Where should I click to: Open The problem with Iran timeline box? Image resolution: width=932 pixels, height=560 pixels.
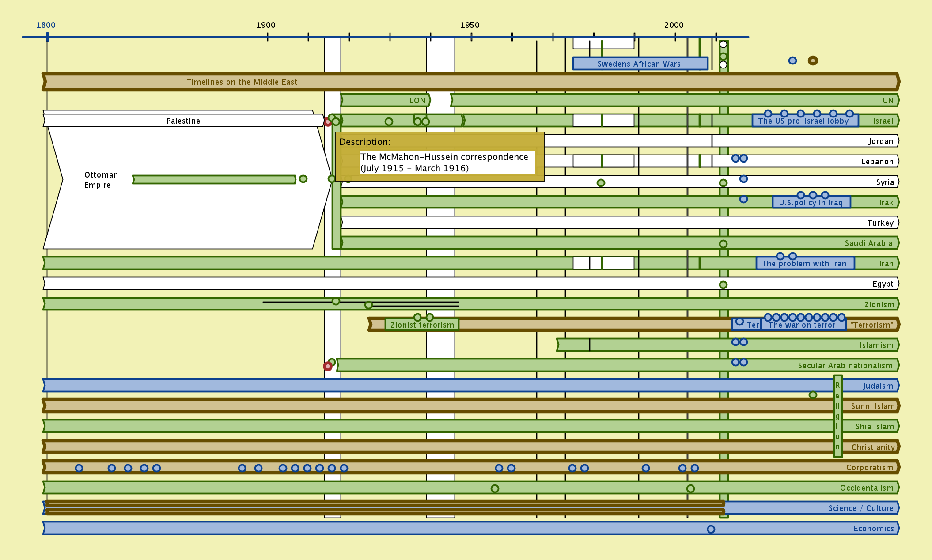click(804, 264)
